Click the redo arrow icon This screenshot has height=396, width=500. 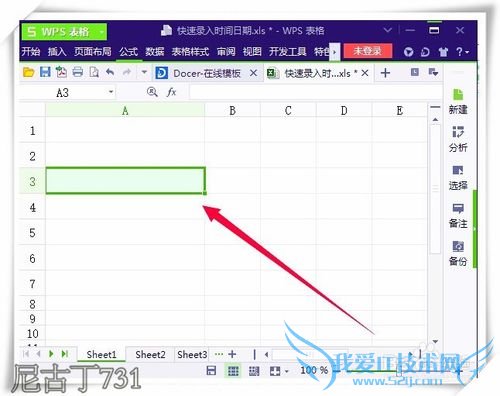tap(127, 72)
